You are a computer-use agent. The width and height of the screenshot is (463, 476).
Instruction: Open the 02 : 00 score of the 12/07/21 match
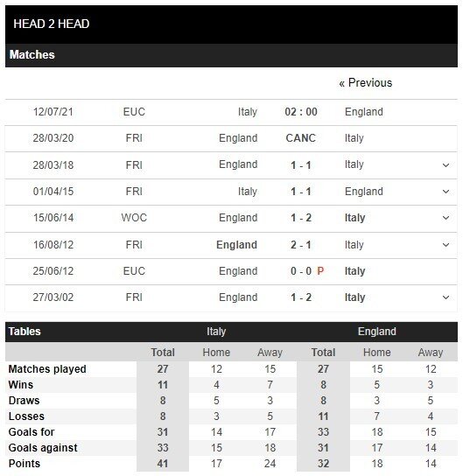pos(301,112)
